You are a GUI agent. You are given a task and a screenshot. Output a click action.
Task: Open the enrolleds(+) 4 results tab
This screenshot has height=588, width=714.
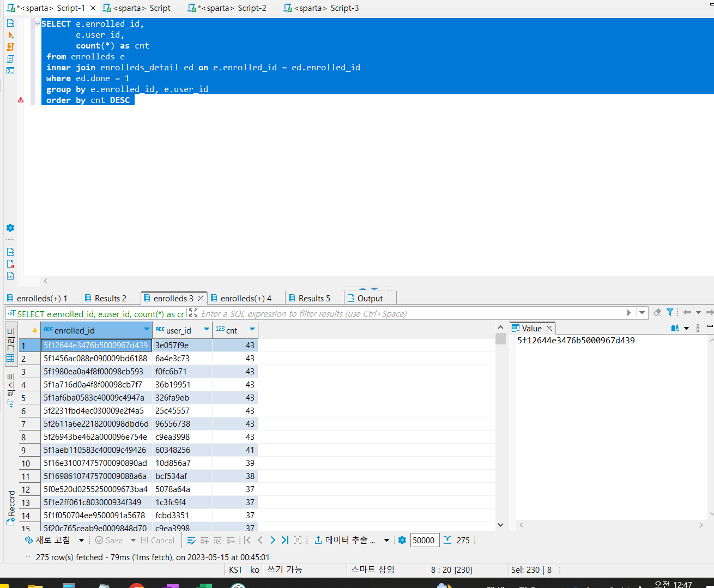point(241,298)
